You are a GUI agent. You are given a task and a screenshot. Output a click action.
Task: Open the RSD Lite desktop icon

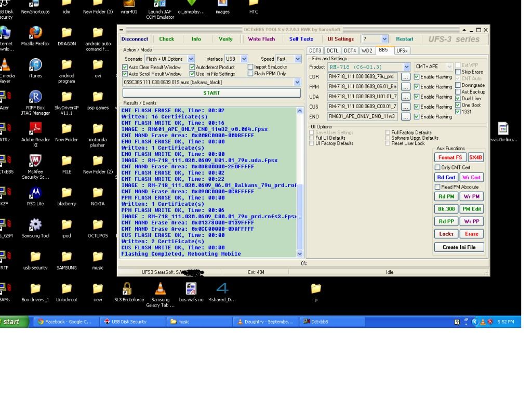pyautogui.click(x=35, y=193)
